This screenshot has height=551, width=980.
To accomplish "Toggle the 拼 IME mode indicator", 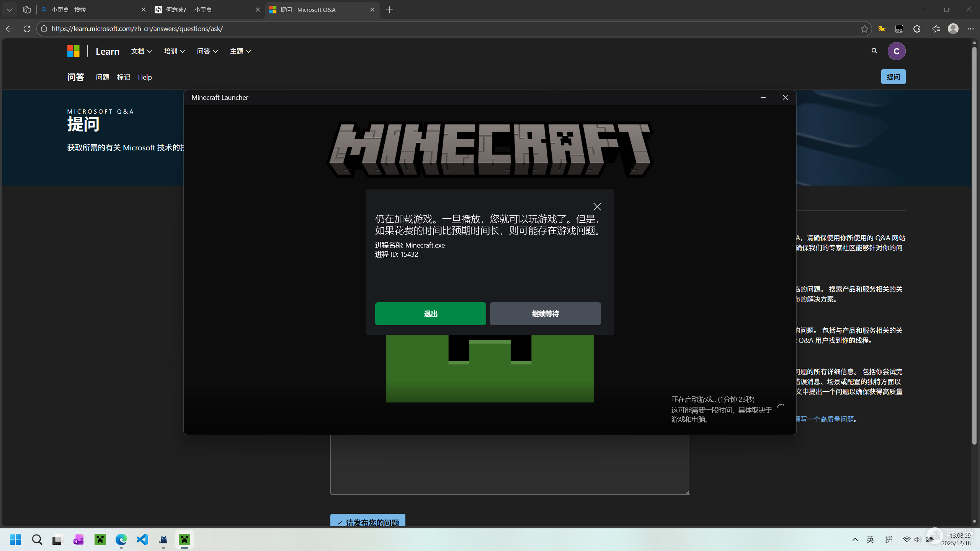I will point(889,540).
